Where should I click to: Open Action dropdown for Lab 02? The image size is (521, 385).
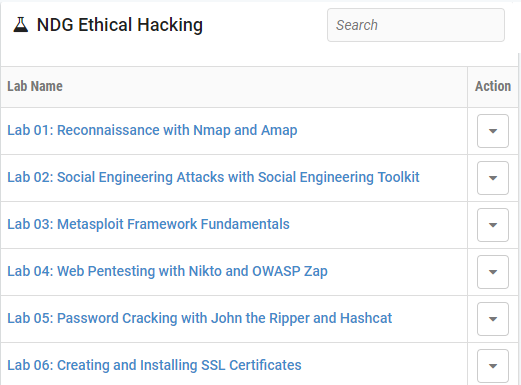pyautogui.click(x=493, y=178)
